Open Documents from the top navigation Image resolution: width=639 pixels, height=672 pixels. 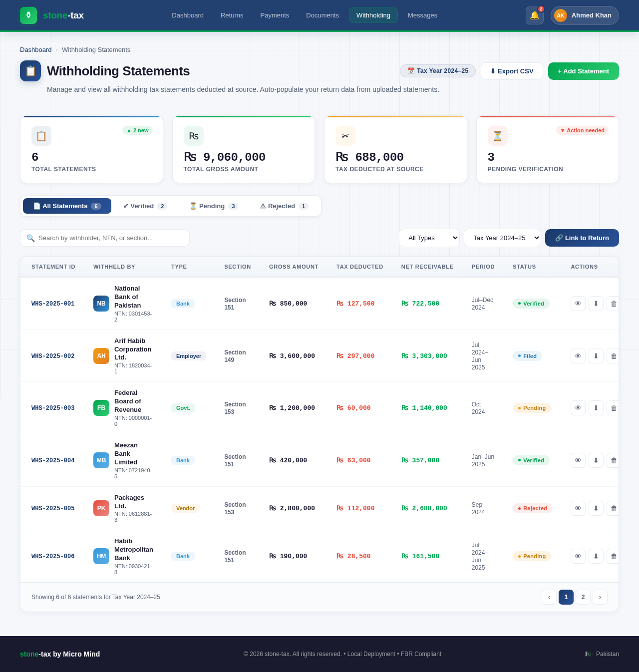pyautogui.click(x=322, y=15)
